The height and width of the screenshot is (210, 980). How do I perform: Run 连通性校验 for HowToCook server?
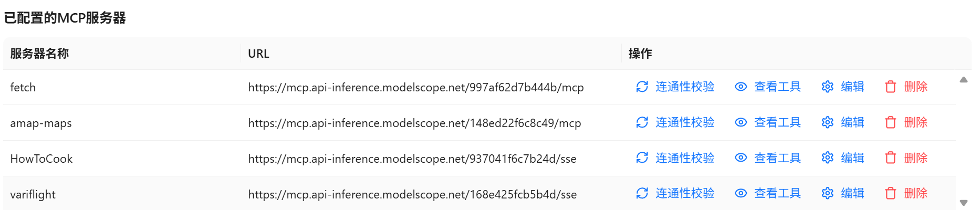pos(684,158)
